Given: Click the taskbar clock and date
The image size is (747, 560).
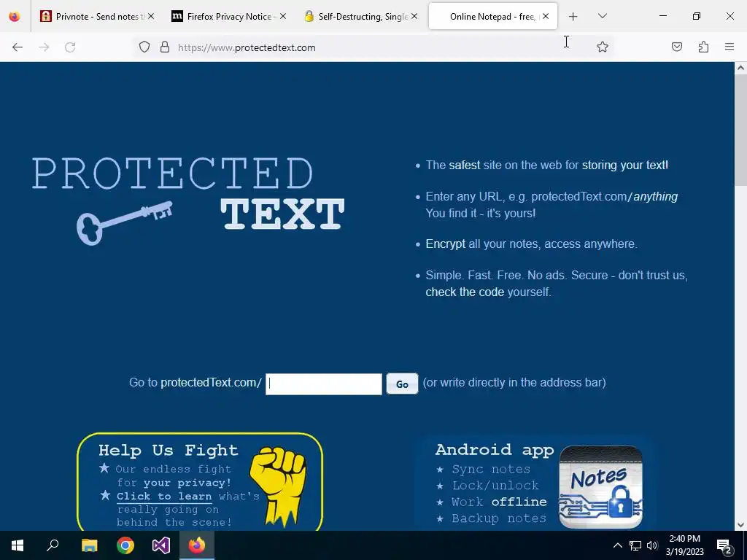Looking at the screenshot, I should point(684,545).
